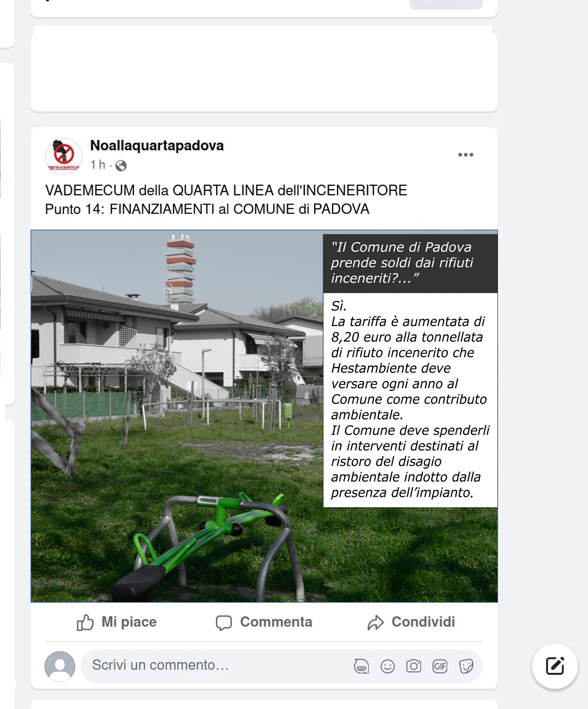
Task: Open the three-dot post options menu
Action: click(x=465, y=155)
